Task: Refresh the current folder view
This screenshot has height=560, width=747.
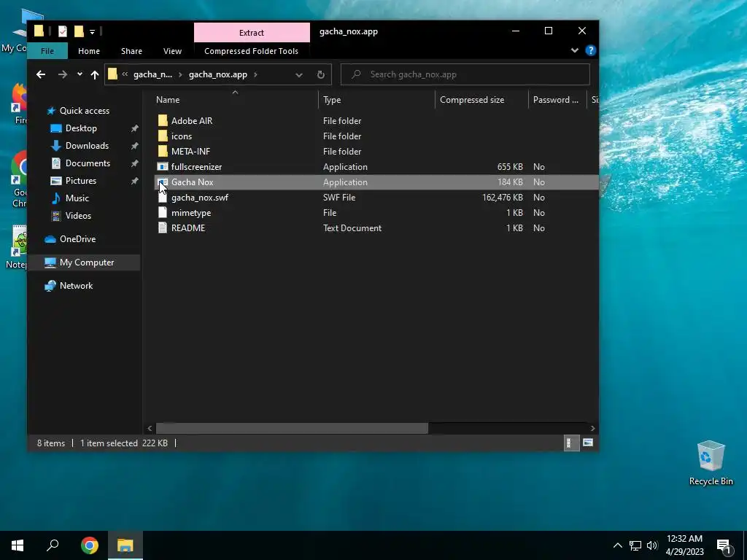Action: coord(321,74)
